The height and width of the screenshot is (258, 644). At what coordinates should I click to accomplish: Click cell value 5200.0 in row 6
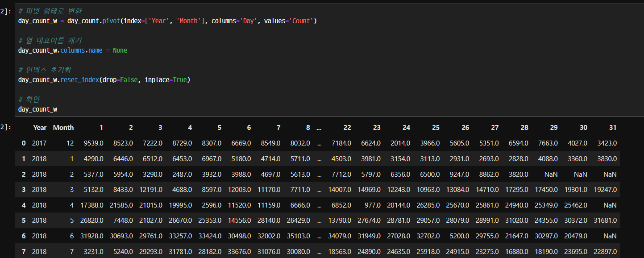click(x=459, y=236)
